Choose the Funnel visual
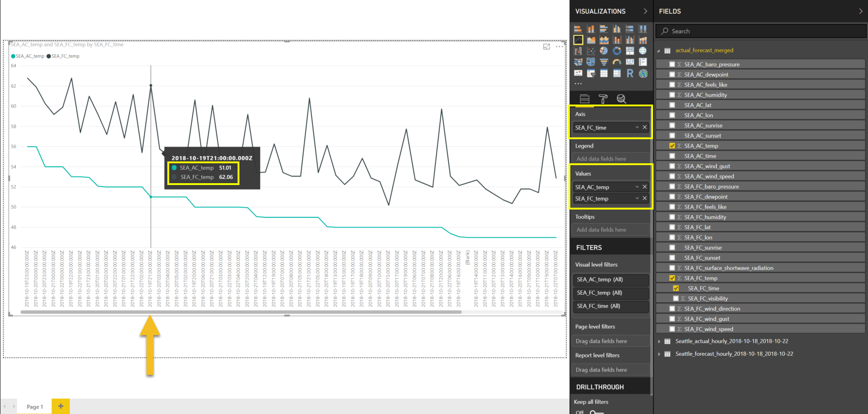Image resolution: width=868 pixels, height=414 pixels. pos(604,62)
